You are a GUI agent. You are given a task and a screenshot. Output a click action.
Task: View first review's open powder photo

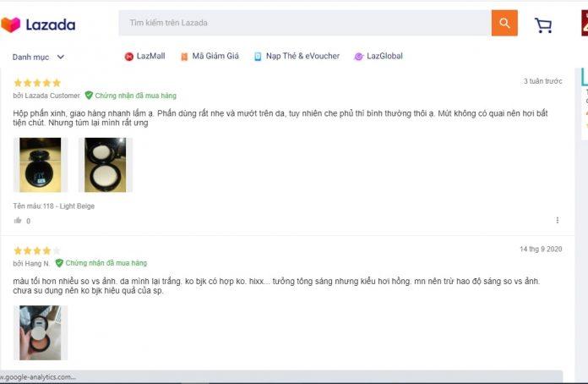[105, 165]
